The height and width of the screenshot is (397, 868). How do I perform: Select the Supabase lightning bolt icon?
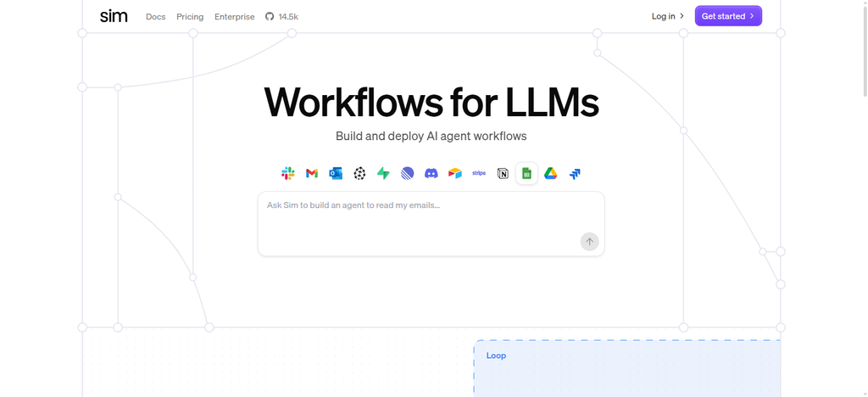pyautogui.click(x=383, y=173)
